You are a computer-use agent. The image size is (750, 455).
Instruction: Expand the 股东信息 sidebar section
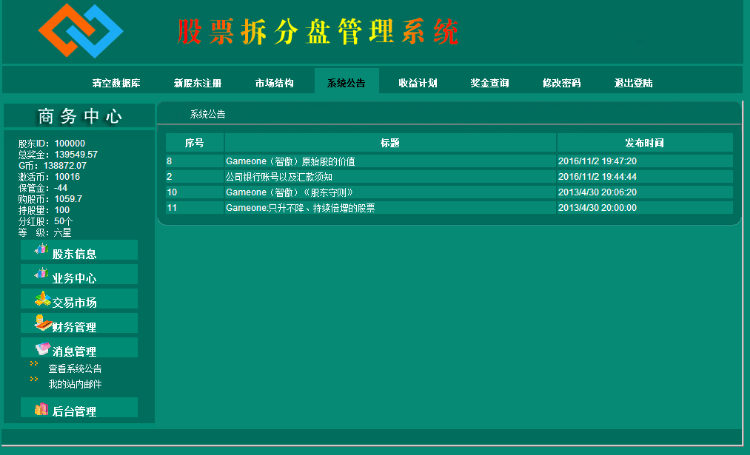(79, 250)
